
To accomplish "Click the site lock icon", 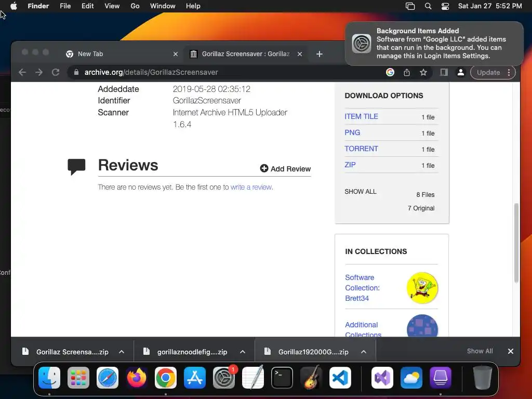I will 76,72.
